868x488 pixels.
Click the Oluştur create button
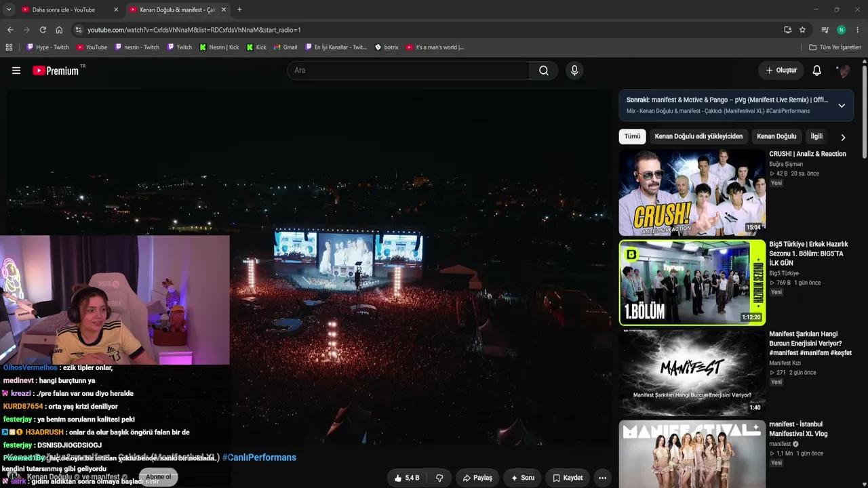(x=781, y=70)
